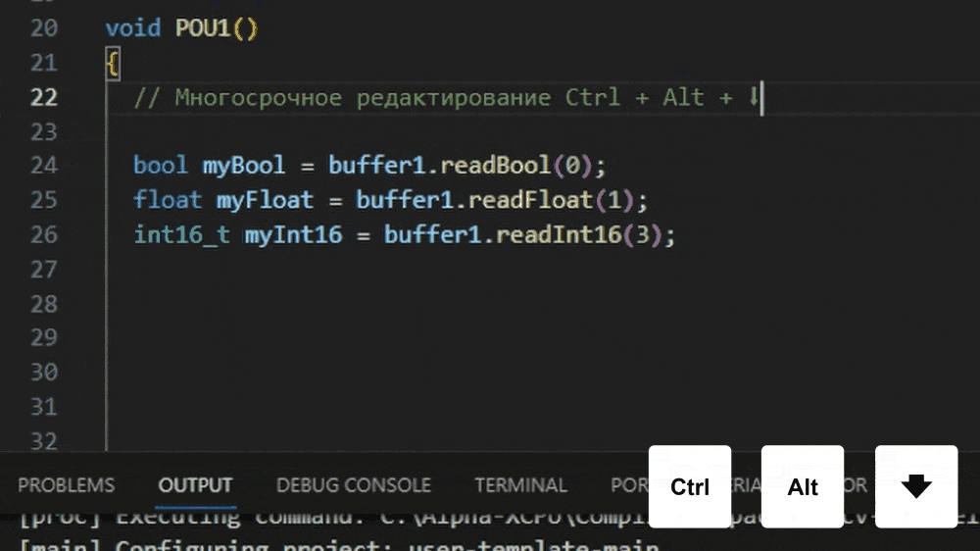The image size is (980, 551).
Task: Open the DEBUG CONSOLE tab
Action: click(354, 485)
